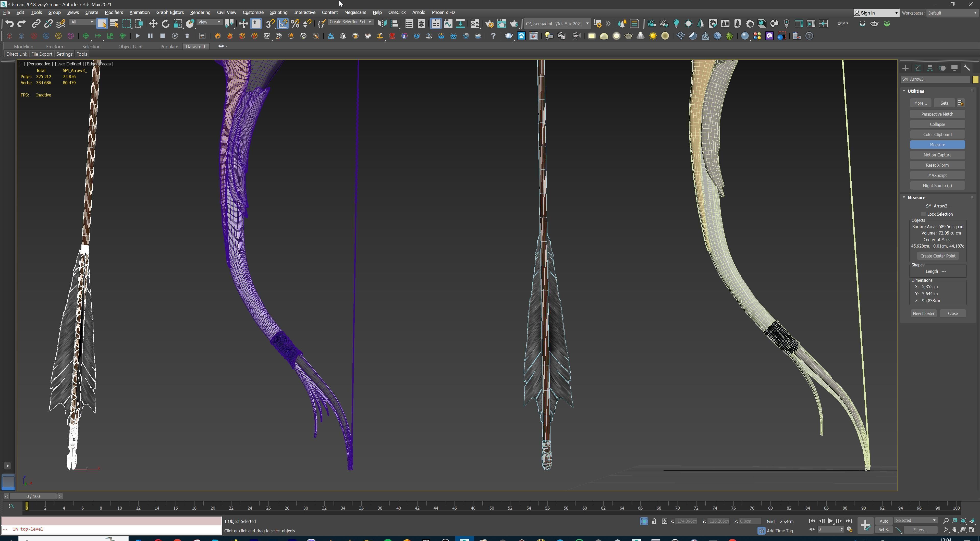The height and width of the screenshot is (541, 980).
Task: Click the Orbit viewport navigation icon
Action: (963, 530)
